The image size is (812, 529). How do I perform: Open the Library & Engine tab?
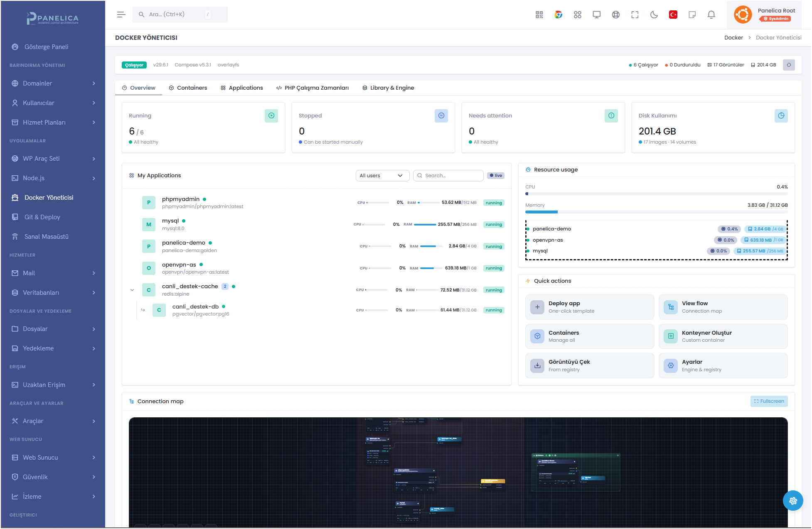(x=388, y=88)
